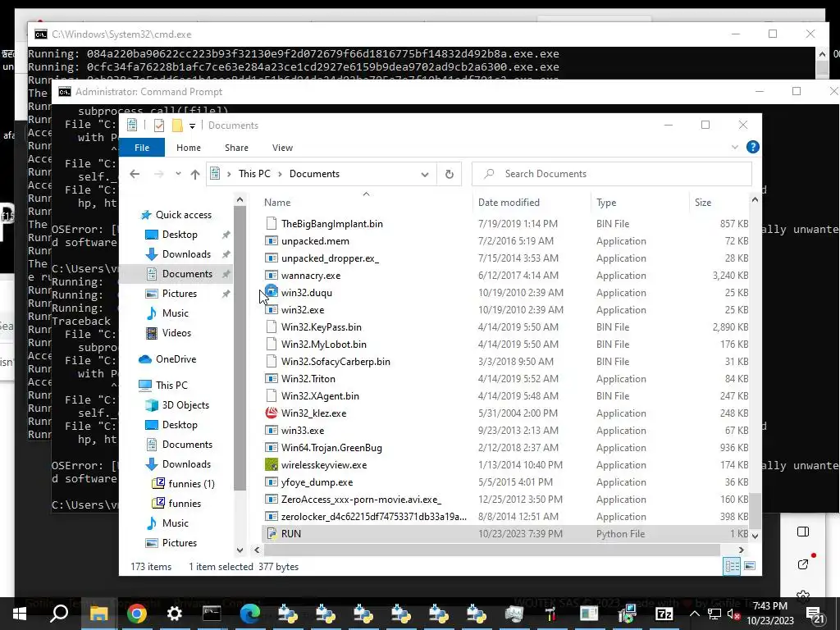Open taskbar Search magnifier

tap(59, 614)
